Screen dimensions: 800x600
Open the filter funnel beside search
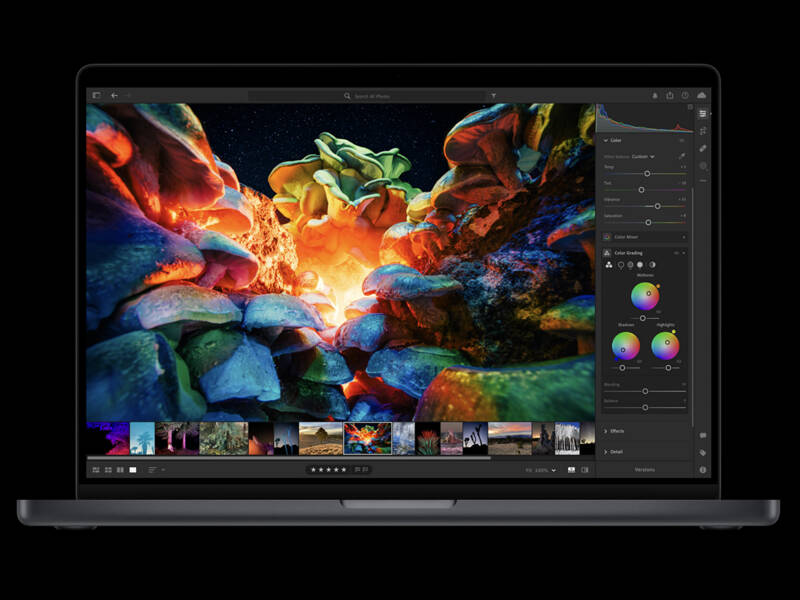pos(493,96)
